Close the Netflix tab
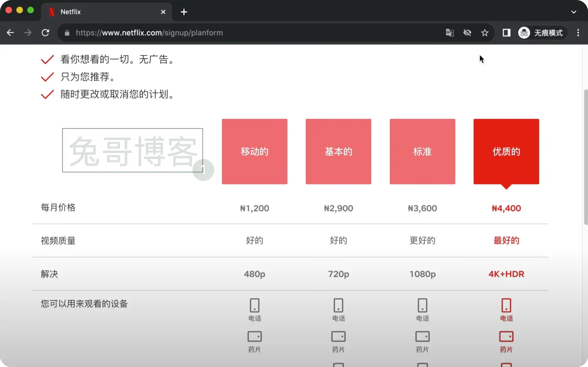This screenshot has height=367, width=588. coord(163,12)
